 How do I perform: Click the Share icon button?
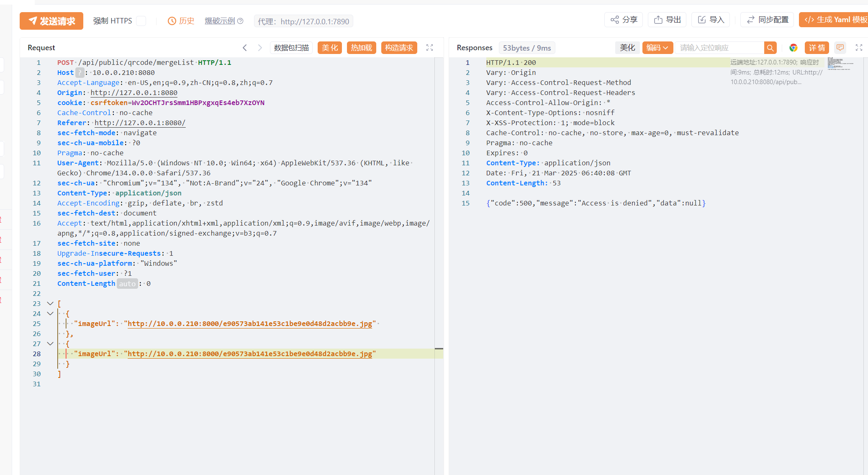623,20
